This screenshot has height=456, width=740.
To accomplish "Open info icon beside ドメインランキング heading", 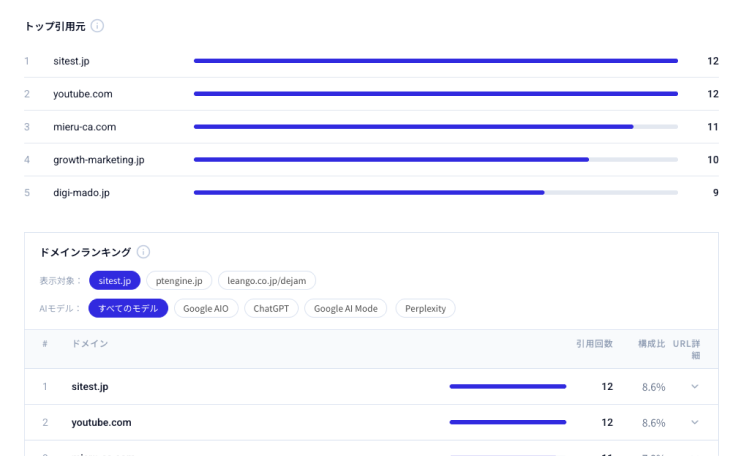I will [x=143, y=252].
